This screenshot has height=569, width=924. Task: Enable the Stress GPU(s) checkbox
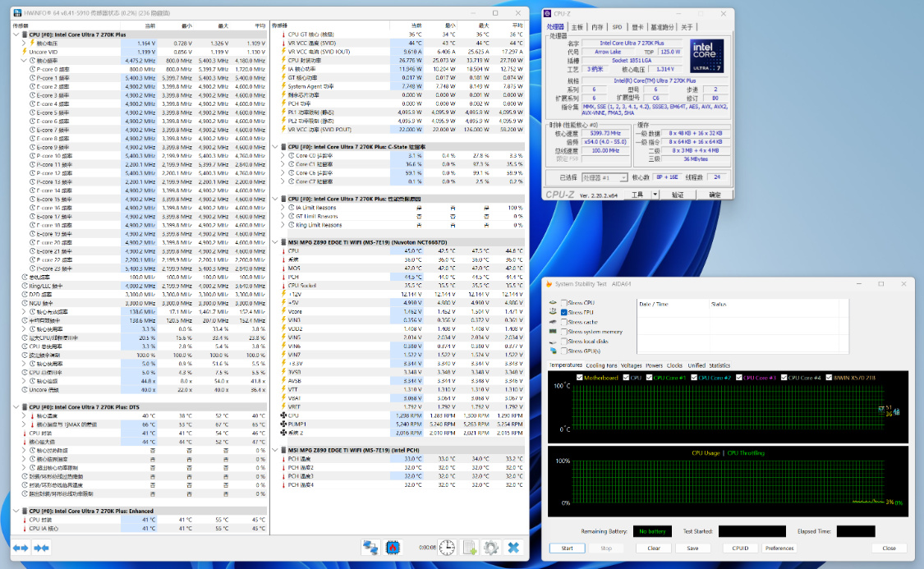pyautogui.click(x=564, y=351)
